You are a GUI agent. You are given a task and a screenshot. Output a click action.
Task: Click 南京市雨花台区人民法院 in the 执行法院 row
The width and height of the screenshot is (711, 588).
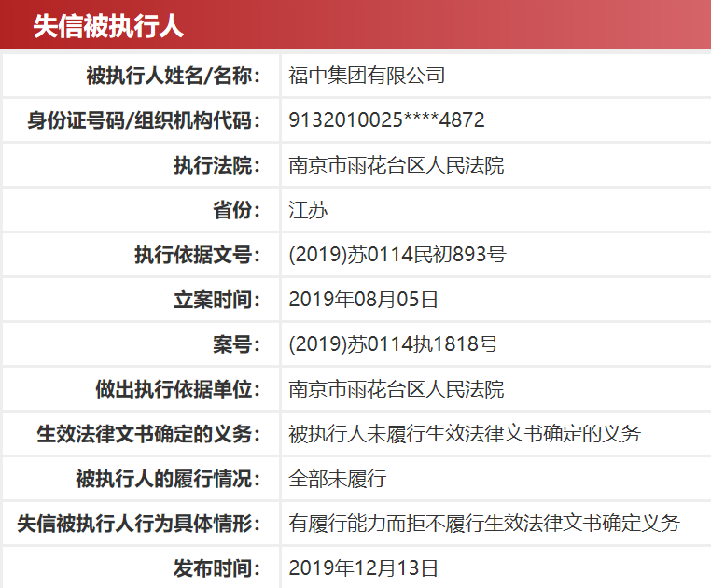(397, 165)
